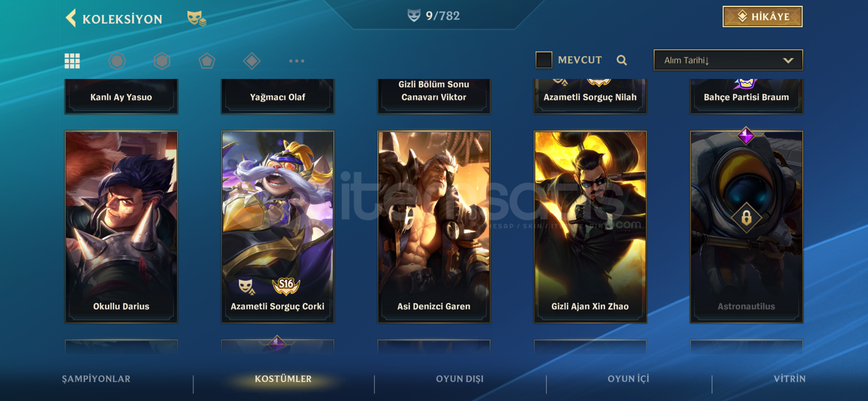Switch to the Şampiyonlar tab
This screenshot has width=868, height=401.
click(x=96, y=379)
